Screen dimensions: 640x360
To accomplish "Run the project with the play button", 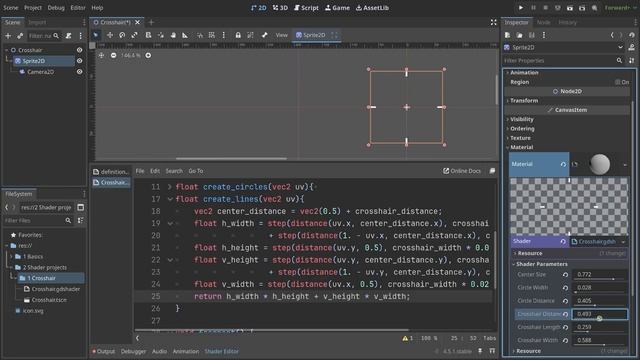I will click(x=521, y=8).
